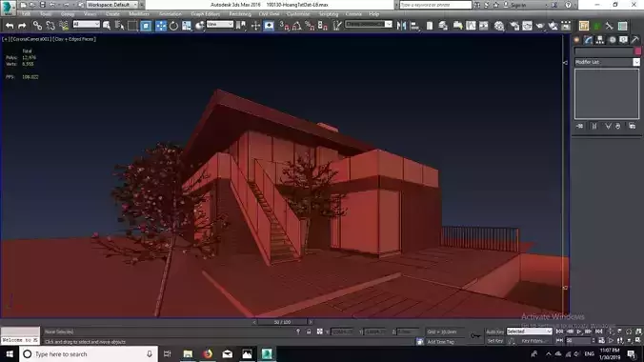644x362 pixels.
Task: Open the Tools menu
Action: 46,14
